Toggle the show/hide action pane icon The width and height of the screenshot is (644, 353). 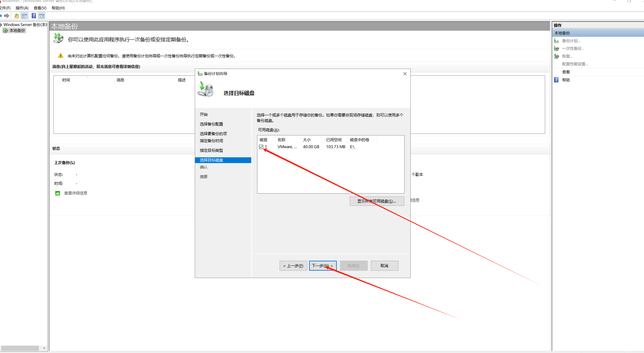click(42, 16)
